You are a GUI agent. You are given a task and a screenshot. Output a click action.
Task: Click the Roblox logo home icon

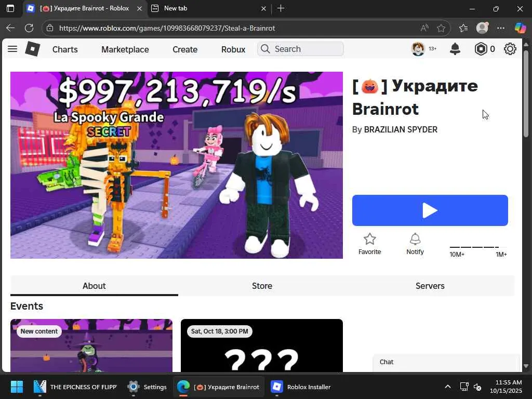[33, 49]
